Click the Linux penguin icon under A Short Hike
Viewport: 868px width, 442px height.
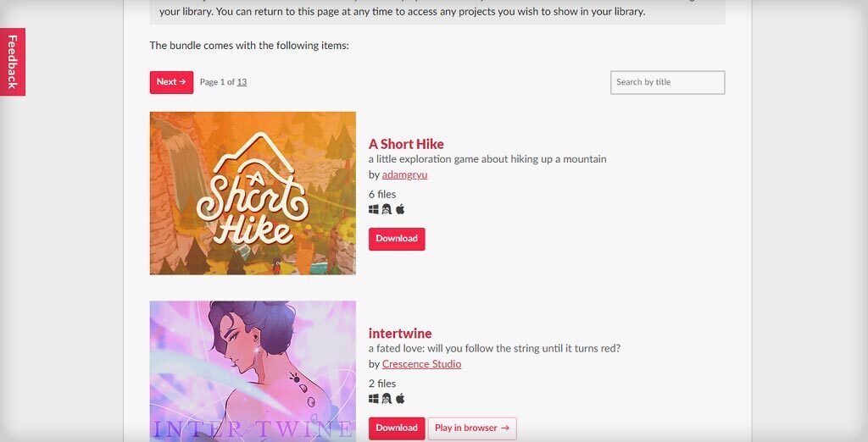(x=387, y=209)
